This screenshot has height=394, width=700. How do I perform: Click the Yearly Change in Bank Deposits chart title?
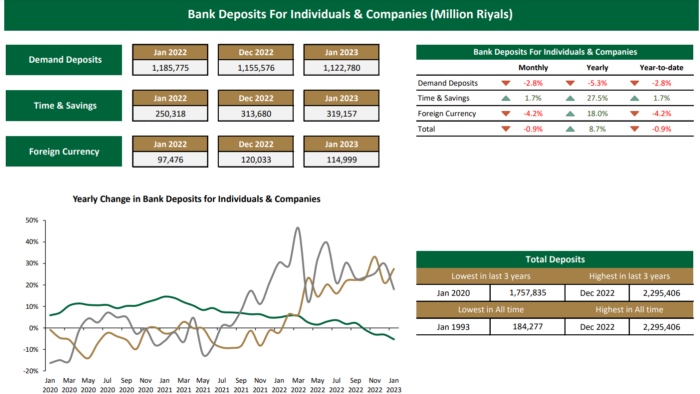pos(196,199)
